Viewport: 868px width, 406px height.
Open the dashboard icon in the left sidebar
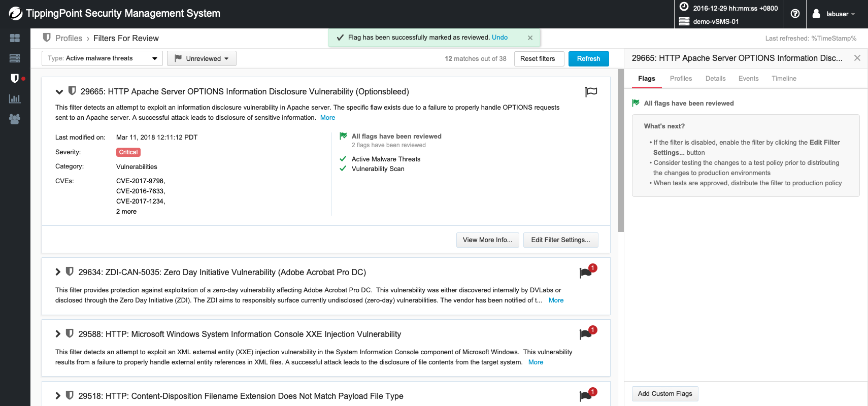pyautogui.click(x=15, y=38)
